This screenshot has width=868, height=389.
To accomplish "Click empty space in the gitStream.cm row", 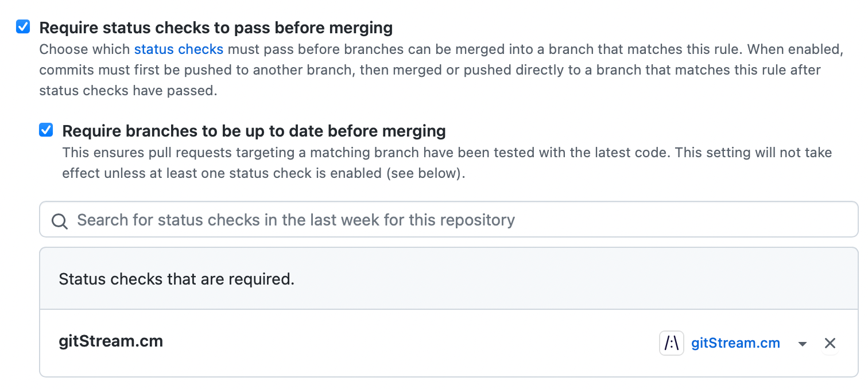I will click(x=402, y=343).
